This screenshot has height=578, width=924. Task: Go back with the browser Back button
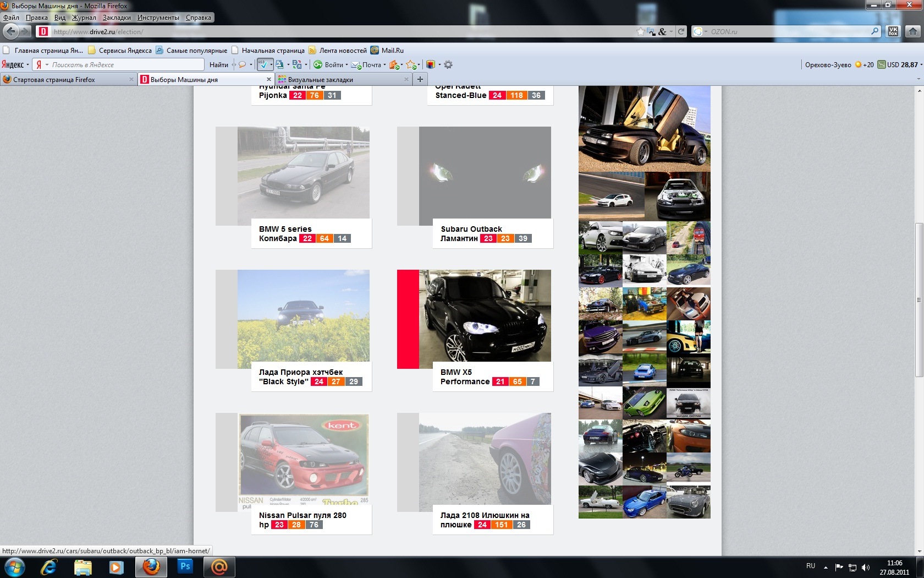tap(10, 31)
